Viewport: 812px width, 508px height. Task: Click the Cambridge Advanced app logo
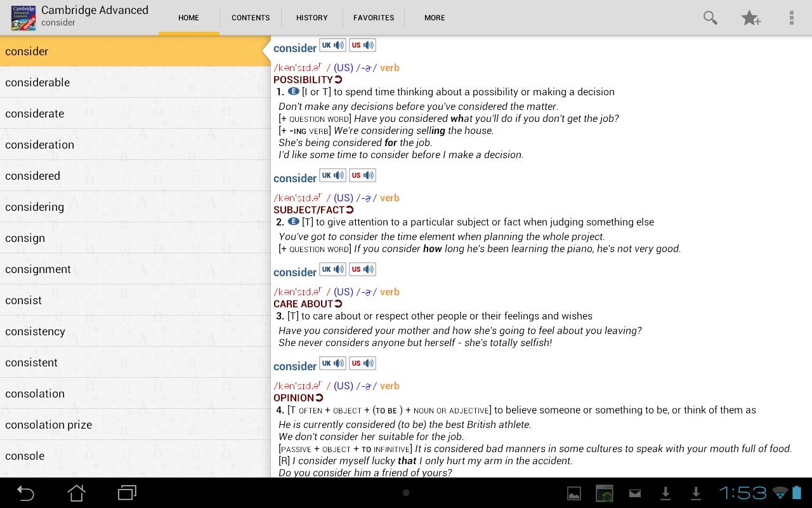[x=23, y=18]
